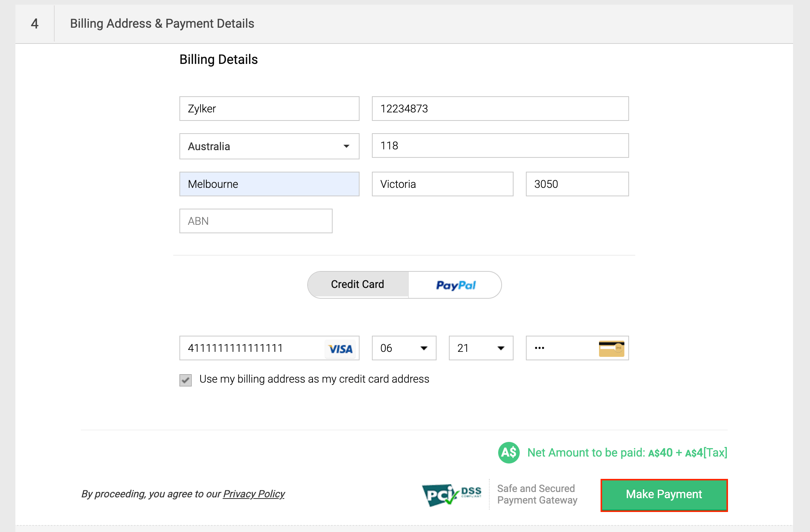Viewport: 810px width, 532px height.
Task: Select the Credit Card payment tab
Action: (358, 284)
